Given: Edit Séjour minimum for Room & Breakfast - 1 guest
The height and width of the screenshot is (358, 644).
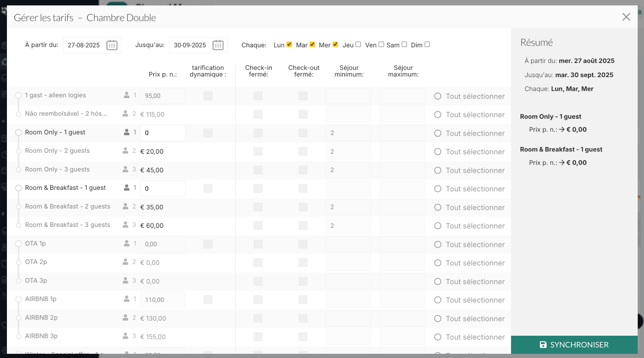Looking at the screenshot, I should point(348,188).
